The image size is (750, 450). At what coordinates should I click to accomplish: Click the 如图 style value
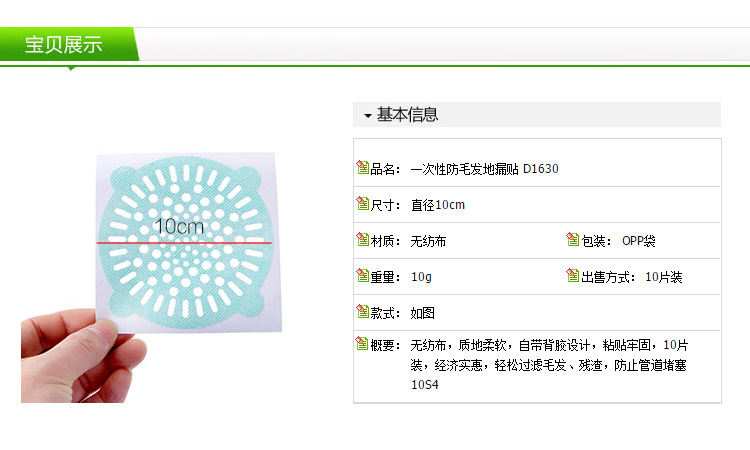coord(422,313)
